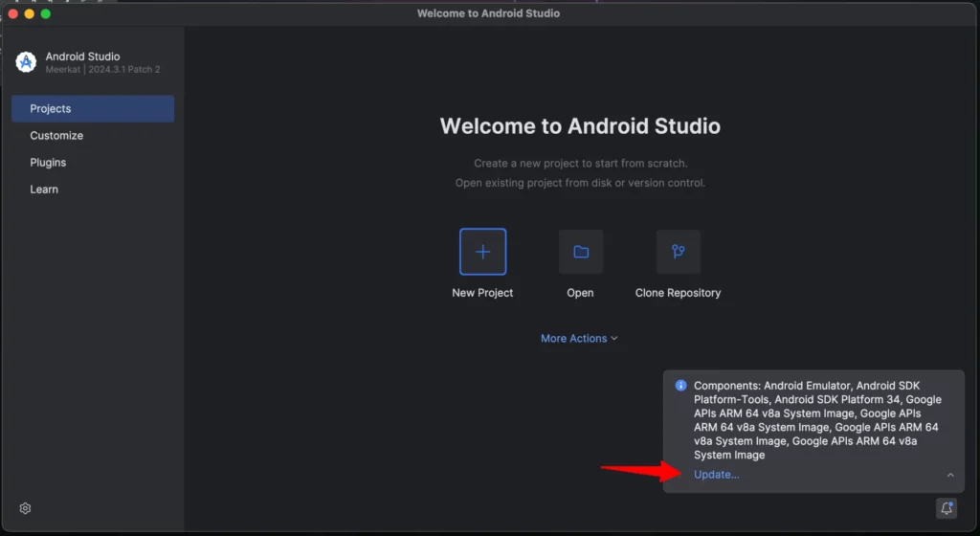Click the Android Studio product name text
The width and height of the screenshot is (980, 536).
(82, 56)
